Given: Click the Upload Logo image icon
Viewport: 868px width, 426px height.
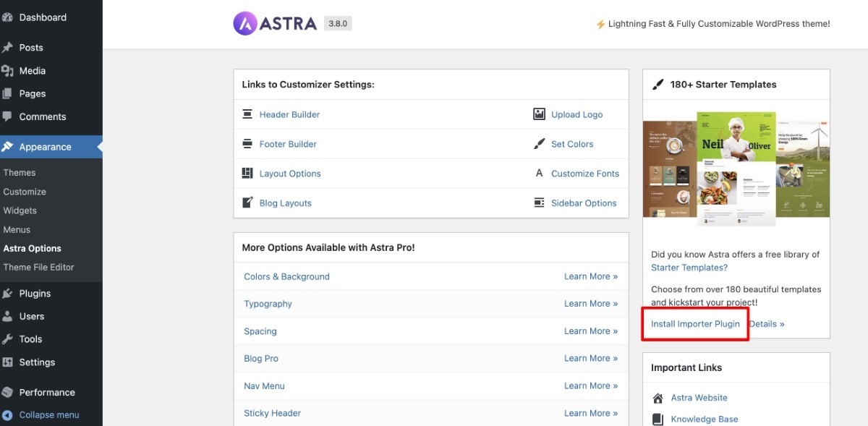Looking at the screenshot, I should (539, 114).
